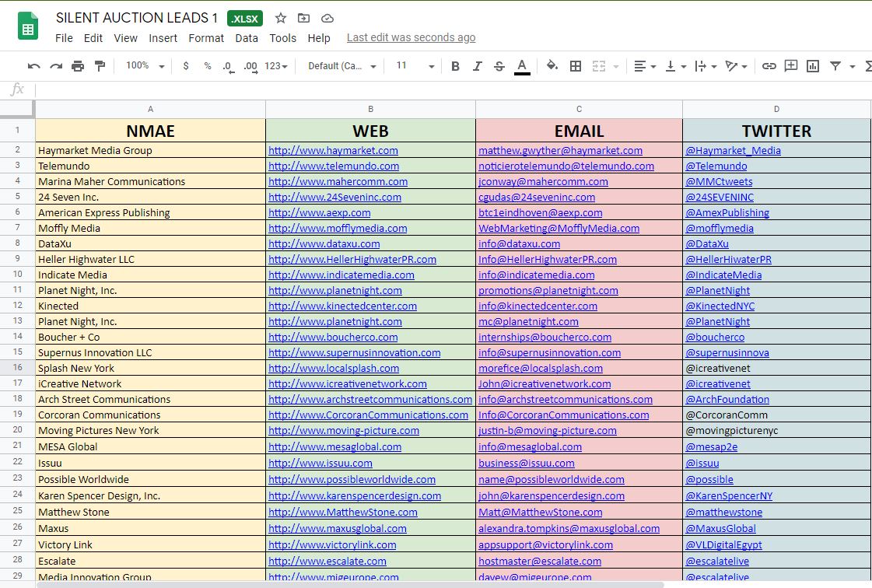Open the text color picker
Screen dimensions: 872x588
click(x=522, y=66)
